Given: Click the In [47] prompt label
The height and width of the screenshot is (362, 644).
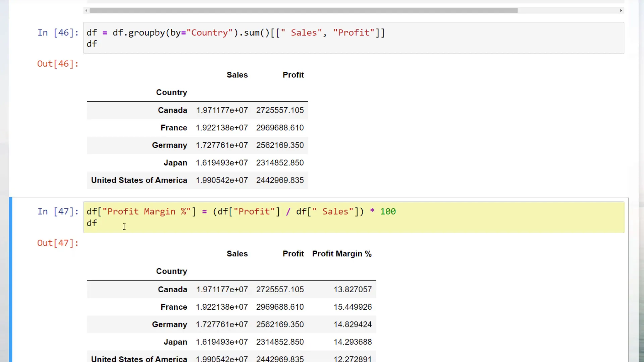Looking at the screenshot, I should tap(58, 212).
